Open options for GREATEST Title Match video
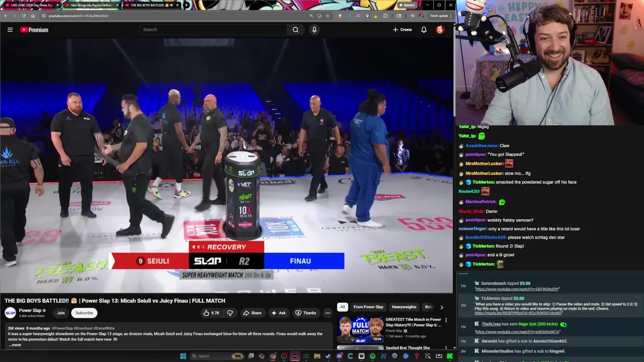 446,320
